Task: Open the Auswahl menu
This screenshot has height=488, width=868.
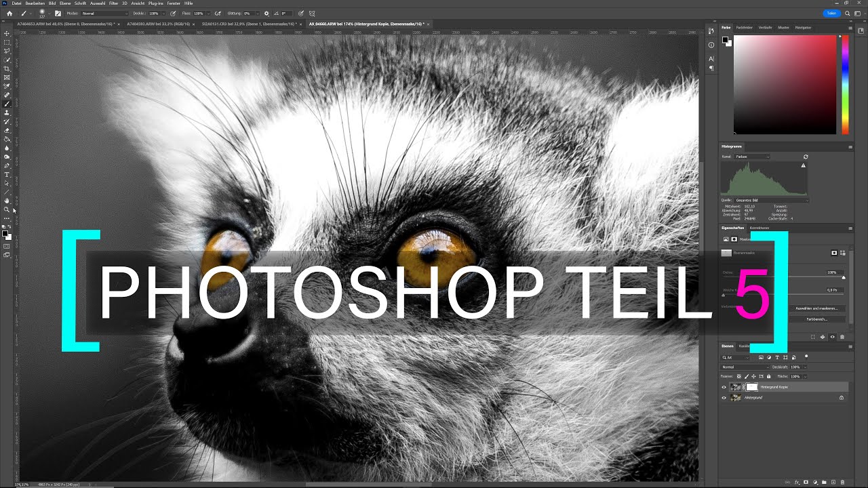Action: pos(98,3)
